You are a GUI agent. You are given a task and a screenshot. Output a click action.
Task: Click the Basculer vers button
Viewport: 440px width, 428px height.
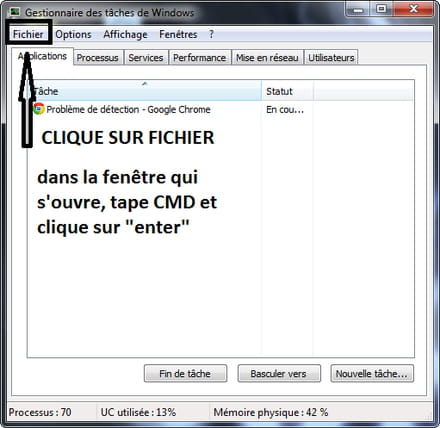[279, 373]
